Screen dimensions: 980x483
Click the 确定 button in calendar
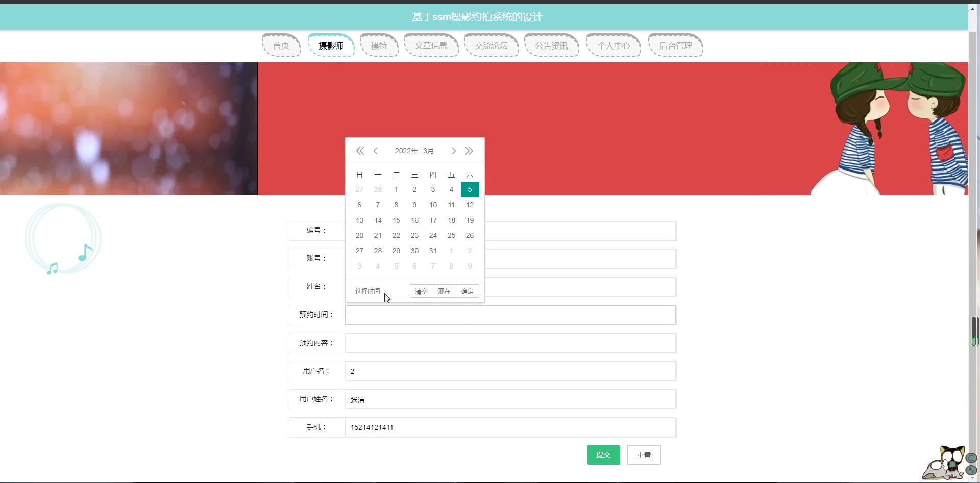[x=467, y=291]
